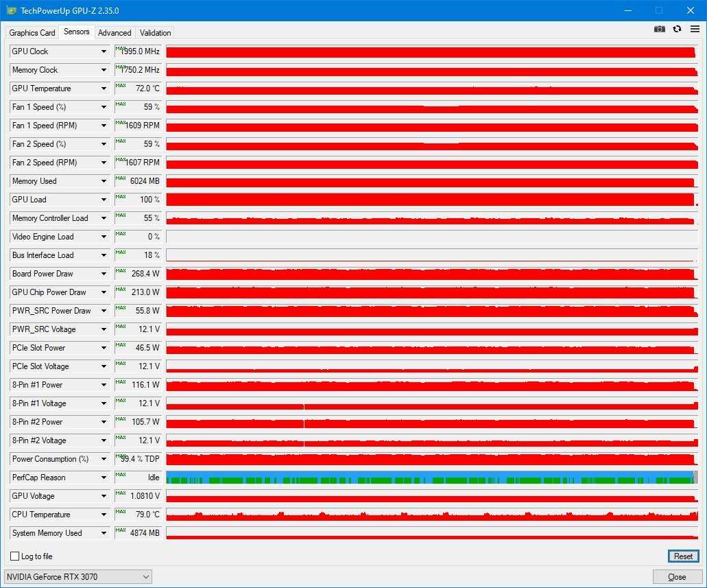Image resolution: width=707 pixels, height=588 pixels.
Task: Click the CPU Temperature graph
Action: [431, 515]
